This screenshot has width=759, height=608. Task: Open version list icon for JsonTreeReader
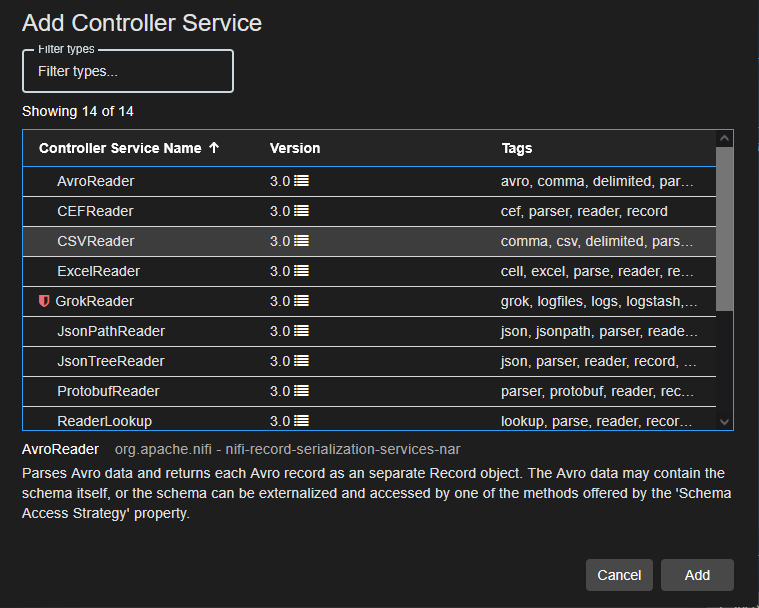(x=301, y=361)
